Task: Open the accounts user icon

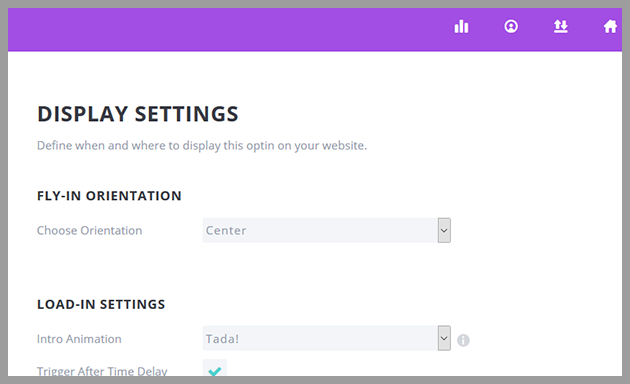Action: 511,27
